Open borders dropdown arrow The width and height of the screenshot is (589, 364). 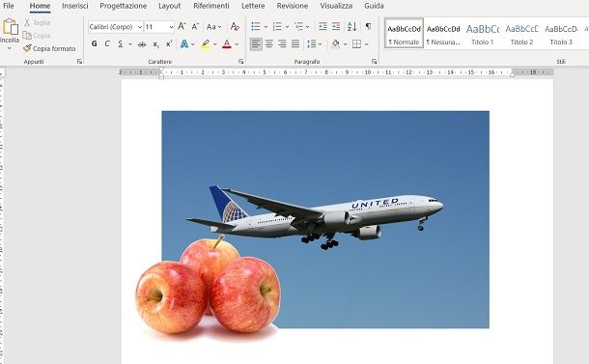tap(367, 44)
